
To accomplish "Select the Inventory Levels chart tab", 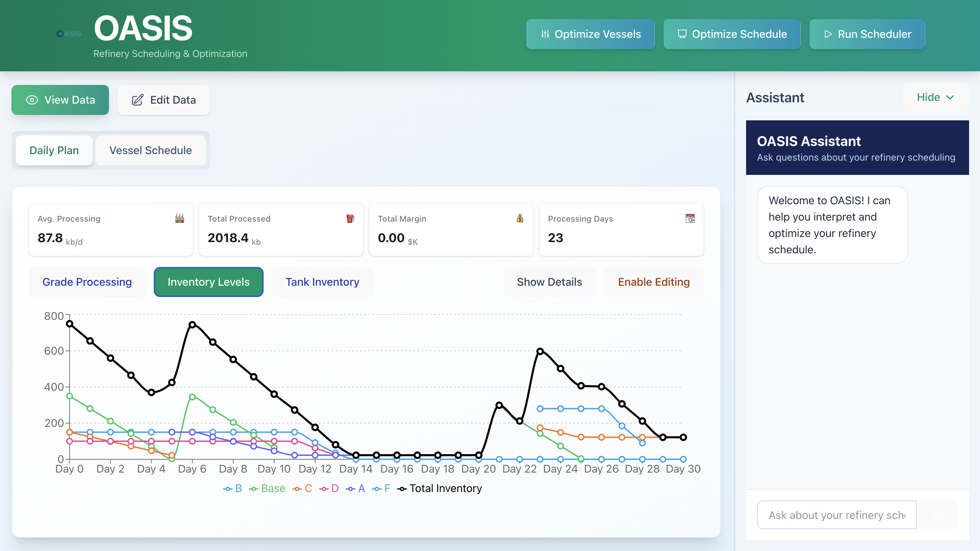I will click(x=208, y=282).
